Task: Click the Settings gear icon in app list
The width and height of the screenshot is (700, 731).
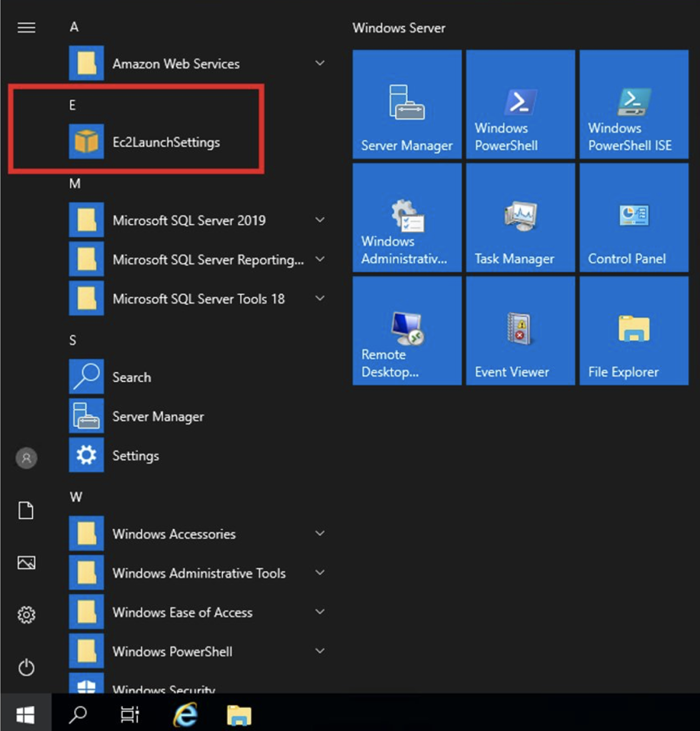Action: point(86,455)
